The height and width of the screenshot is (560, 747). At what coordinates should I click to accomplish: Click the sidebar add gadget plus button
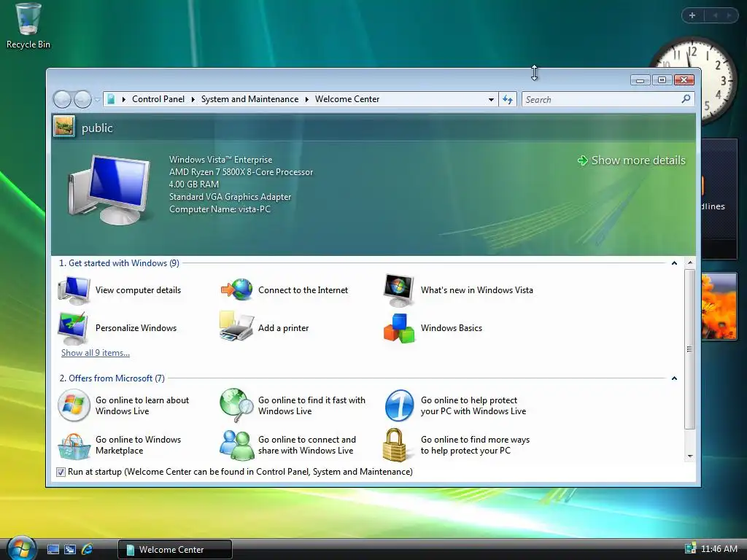click(692, 16)
